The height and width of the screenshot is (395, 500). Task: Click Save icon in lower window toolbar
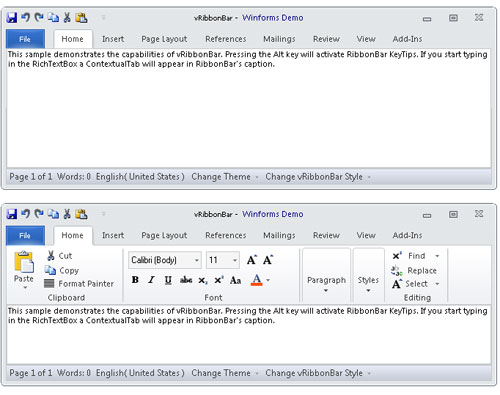tap(12, 214)
